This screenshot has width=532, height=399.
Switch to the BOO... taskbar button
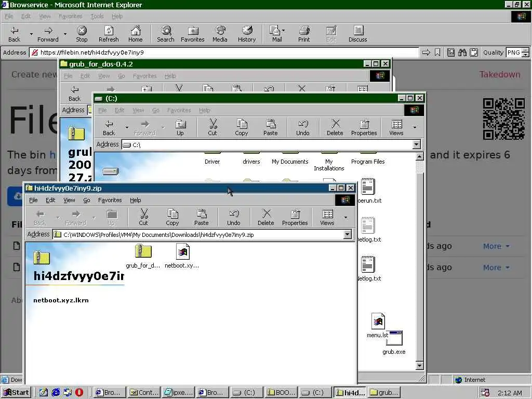tap(281, 393)
